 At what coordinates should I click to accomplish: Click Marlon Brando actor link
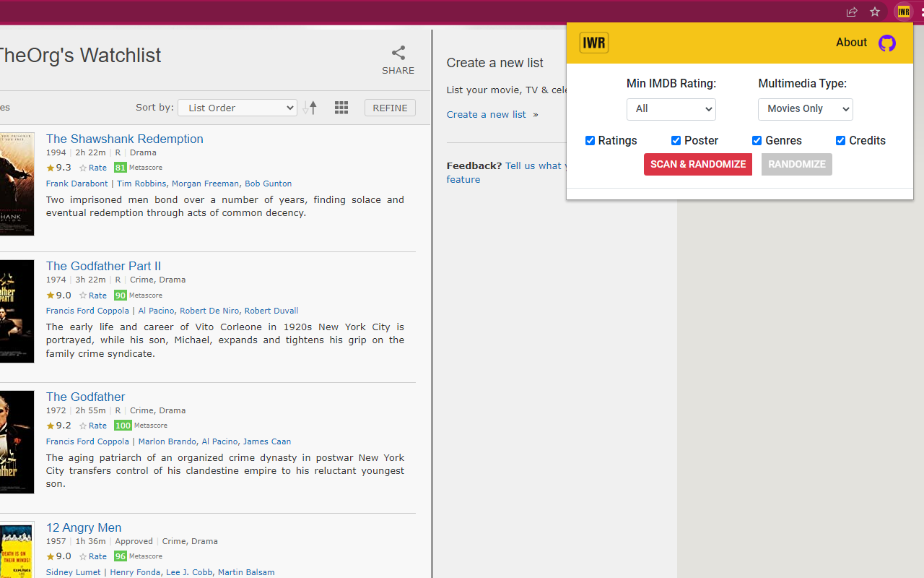coord(167,441)
